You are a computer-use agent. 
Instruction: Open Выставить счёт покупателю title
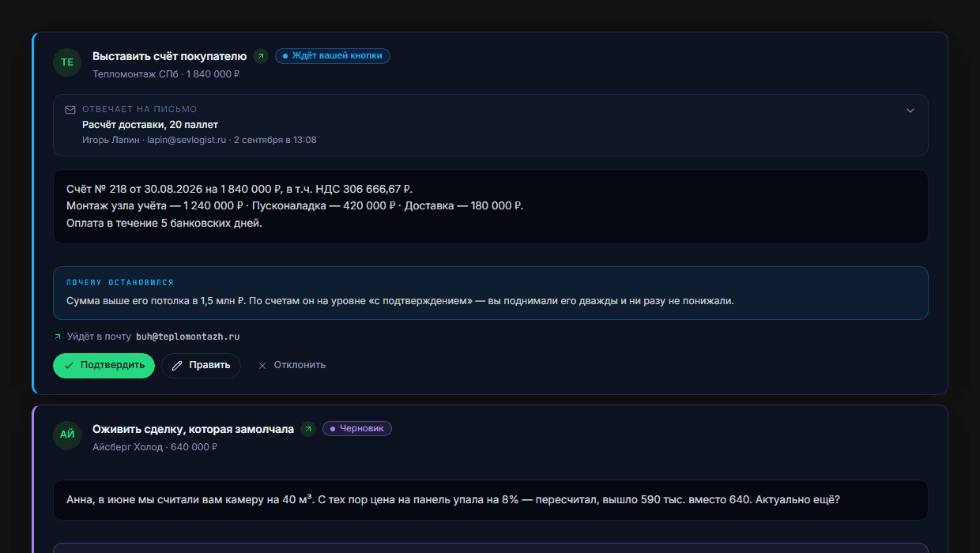tap(170, 56)
